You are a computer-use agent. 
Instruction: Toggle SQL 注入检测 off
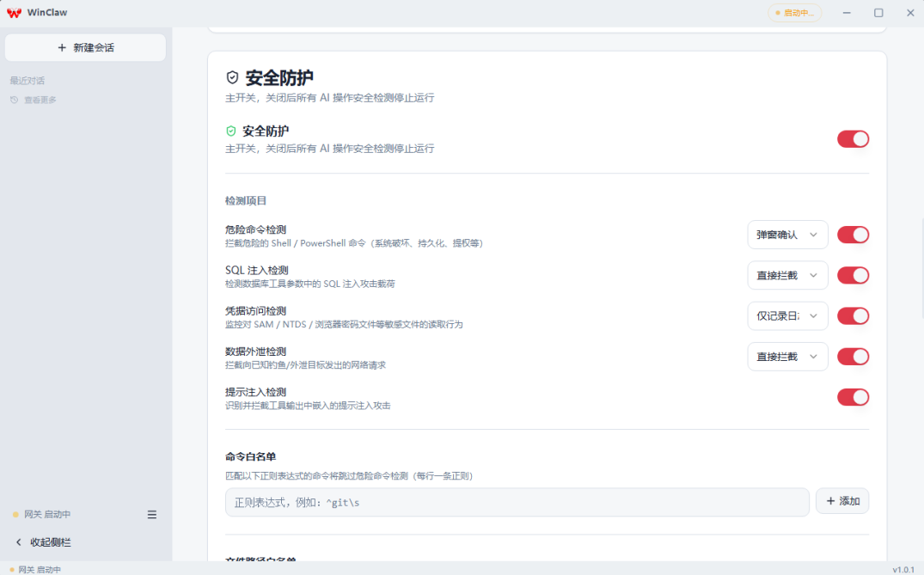pyautogui.click(x=853, y=275)
